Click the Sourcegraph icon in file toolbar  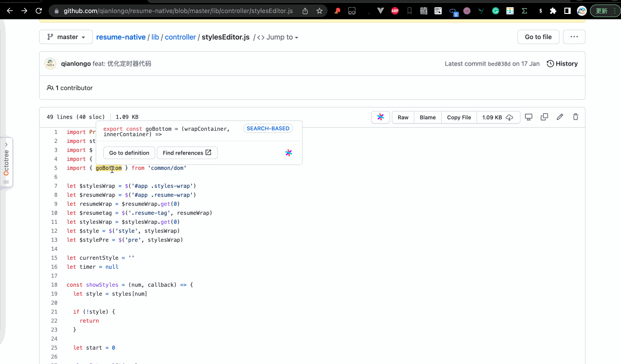click(x=381, y=117)
